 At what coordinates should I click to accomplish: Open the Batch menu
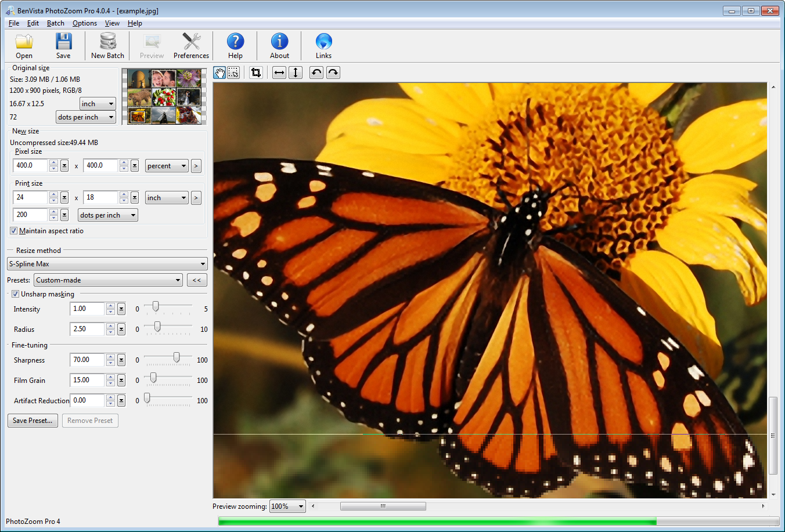click(55, 23)
